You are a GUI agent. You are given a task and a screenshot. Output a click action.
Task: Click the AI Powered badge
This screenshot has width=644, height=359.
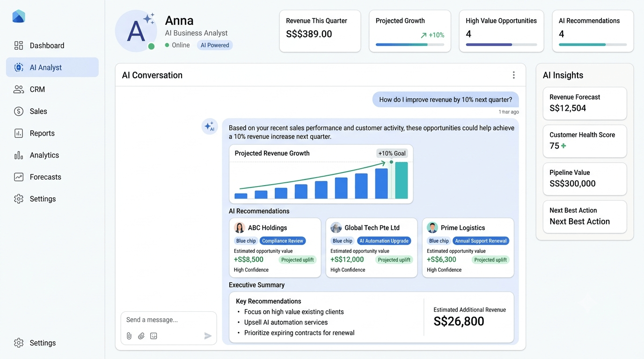[215, 45]
